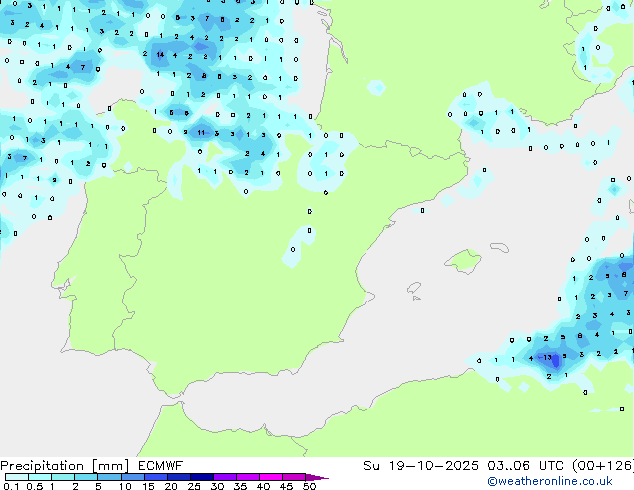
Task: Click the 'Precipitation' title text
Action: point(42,466)
